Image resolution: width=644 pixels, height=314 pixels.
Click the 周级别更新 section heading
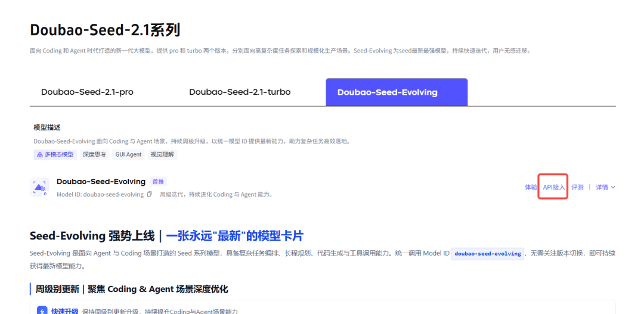[131, 289]
